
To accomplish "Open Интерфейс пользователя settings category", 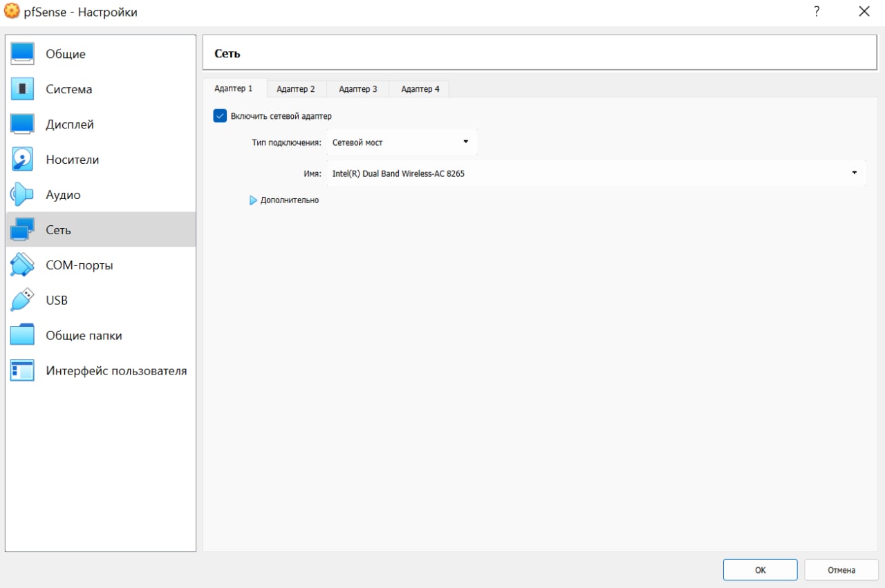I will pyautogui.click(x=101, y=371).
